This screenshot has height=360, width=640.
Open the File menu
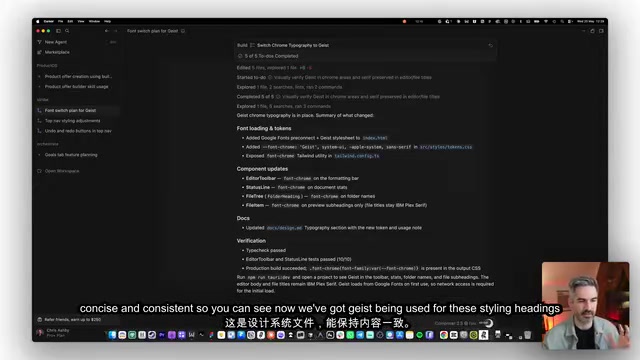coord(60,21)
